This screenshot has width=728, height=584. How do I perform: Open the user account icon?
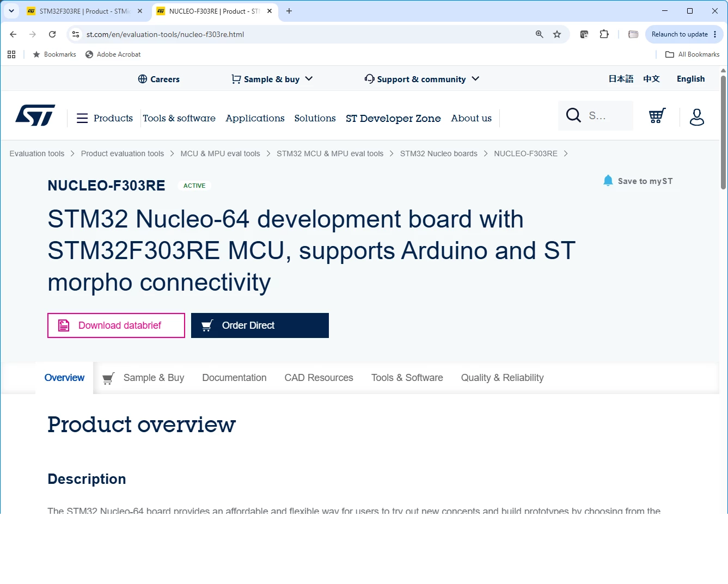[x=697, y=116]
